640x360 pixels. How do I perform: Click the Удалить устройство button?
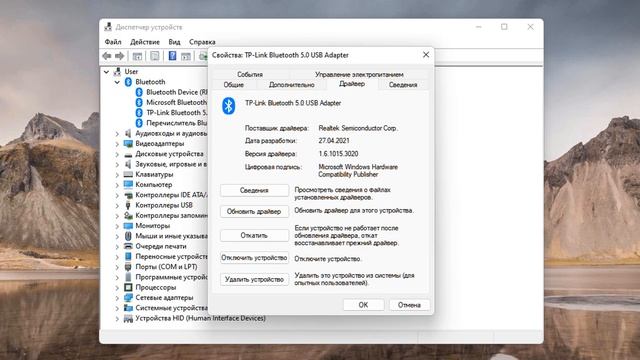point(254,280)
